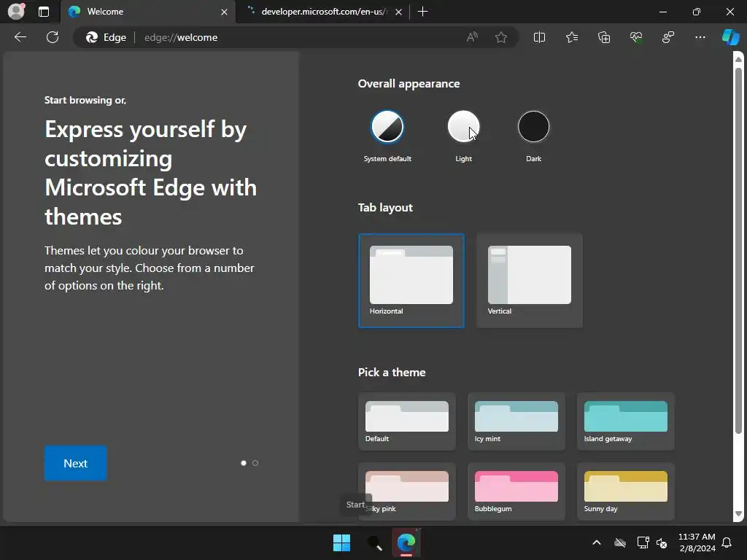Open the Favorites list icon
This screenshot has height=560, width=747.
[572, 37]
